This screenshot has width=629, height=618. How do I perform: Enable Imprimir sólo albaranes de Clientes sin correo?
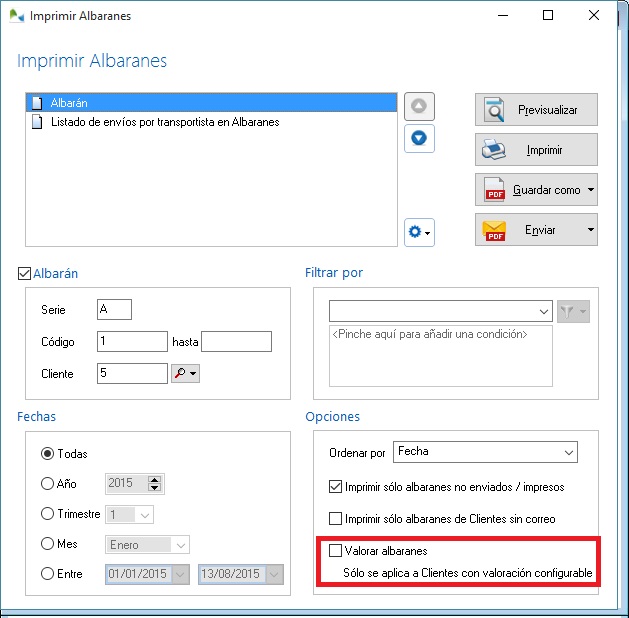point(336,519)
